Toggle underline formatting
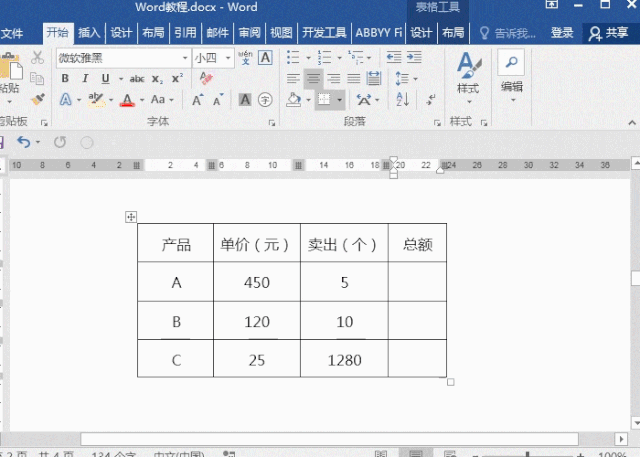 105,78
